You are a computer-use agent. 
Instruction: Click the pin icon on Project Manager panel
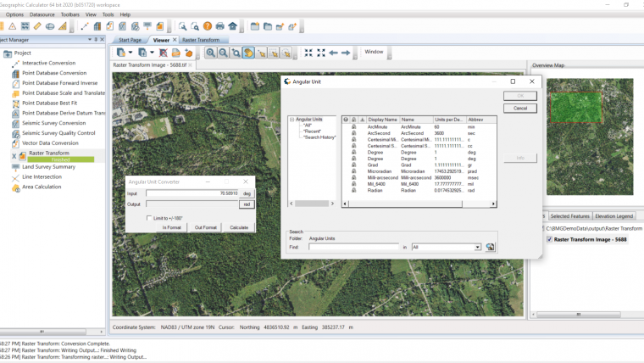[x=96, y=40]
